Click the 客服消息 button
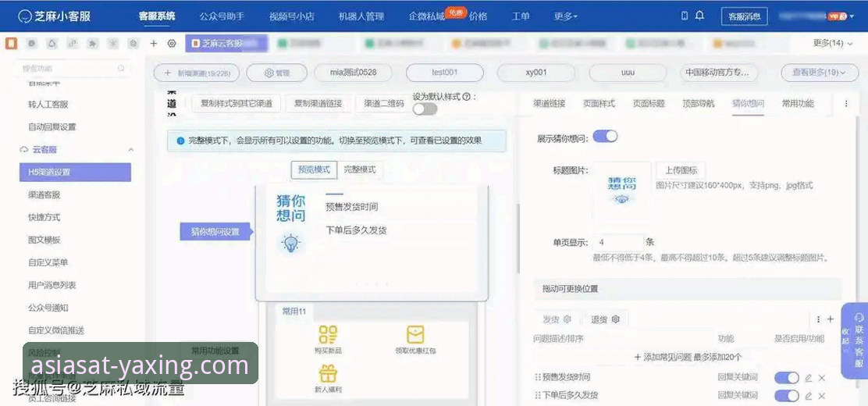This screenshot has width=868, height=406. tap(745, 16)
